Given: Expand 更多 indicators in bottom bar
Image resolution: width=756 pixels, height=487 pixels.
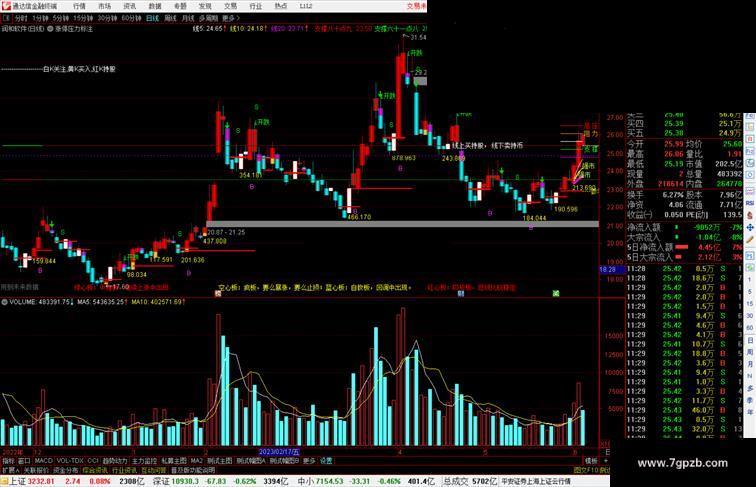Looking at the screenshot, I should pyautogui.click(x=309, y=461).
